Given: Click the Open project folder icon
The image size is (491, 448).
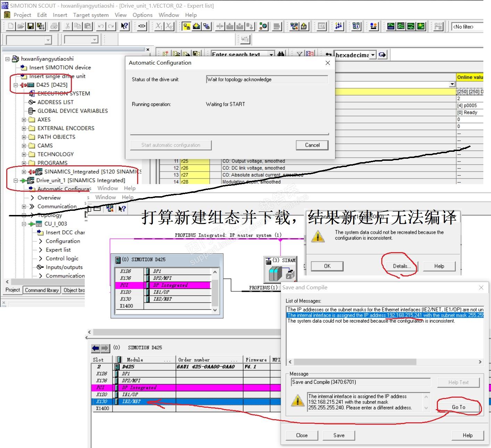Looking at the screenshot, I should [20, 26].
